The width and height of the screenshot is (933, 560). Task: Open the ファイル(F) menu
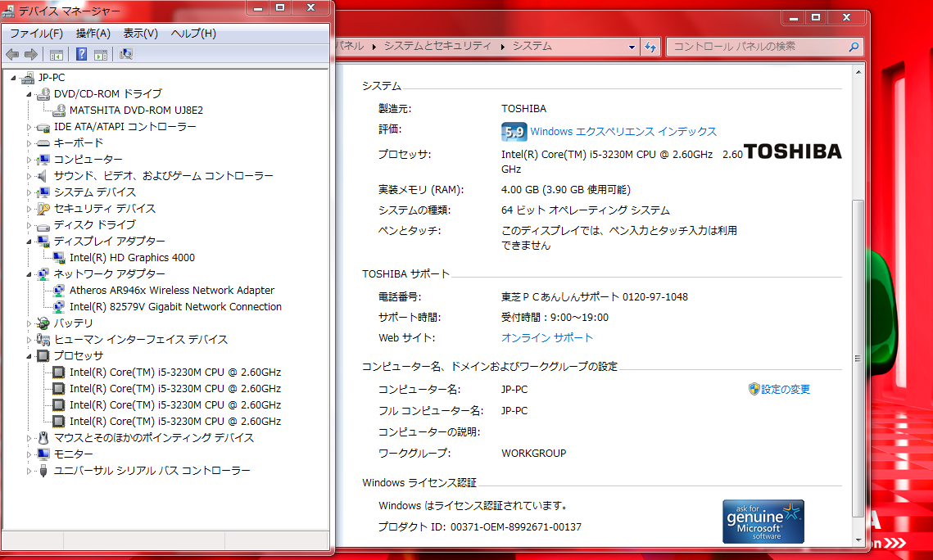coord(36,34)
